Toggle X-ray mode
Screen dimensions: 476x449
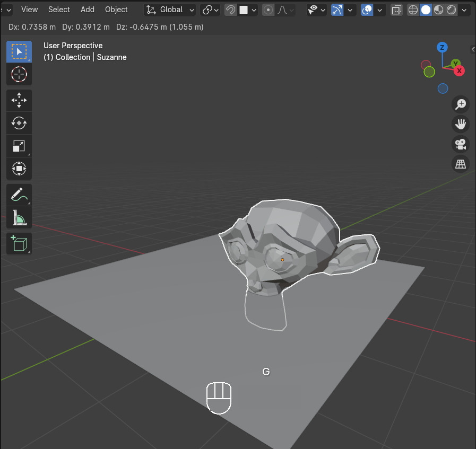(396, 10)
